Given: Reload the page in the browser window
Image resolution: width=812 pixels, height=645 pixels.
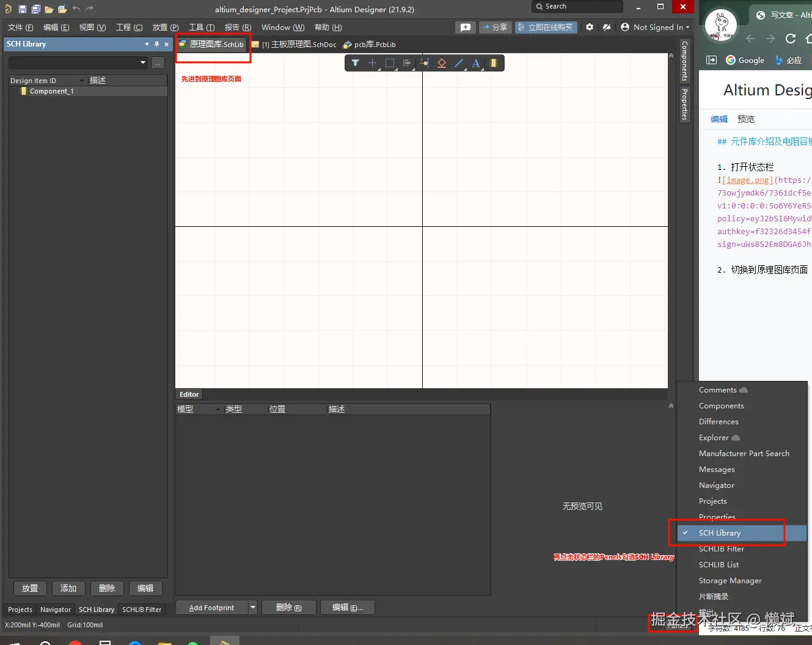Looking at the screenshot, I should tap(791, 39).
